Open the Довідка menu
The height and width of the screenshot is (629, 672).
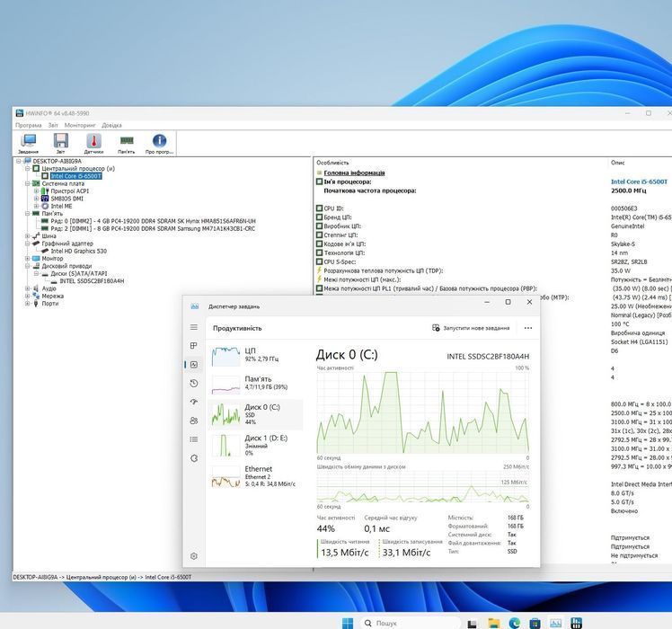point(112,125)
